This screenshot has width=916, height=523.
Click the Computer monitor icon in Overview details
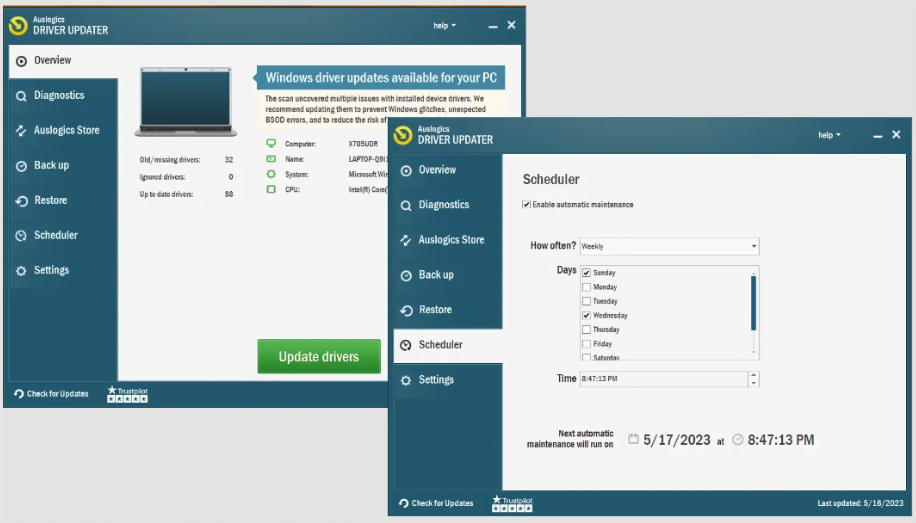(271, 143)
